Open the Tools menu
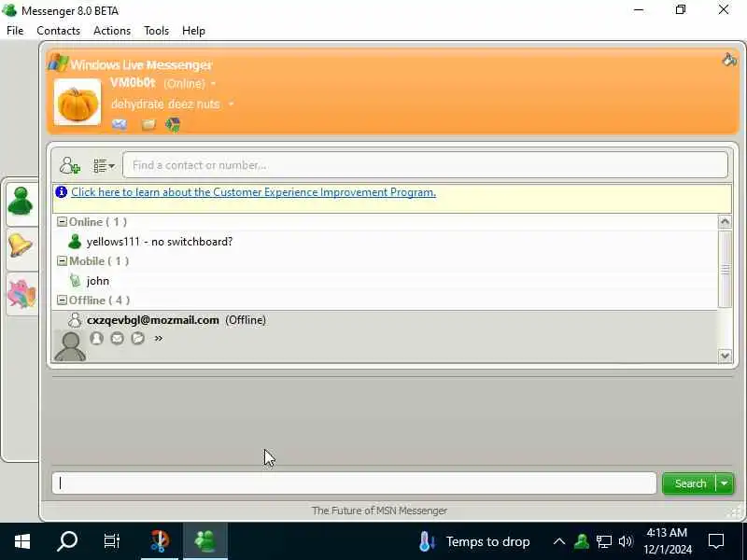 pos(156,31)
